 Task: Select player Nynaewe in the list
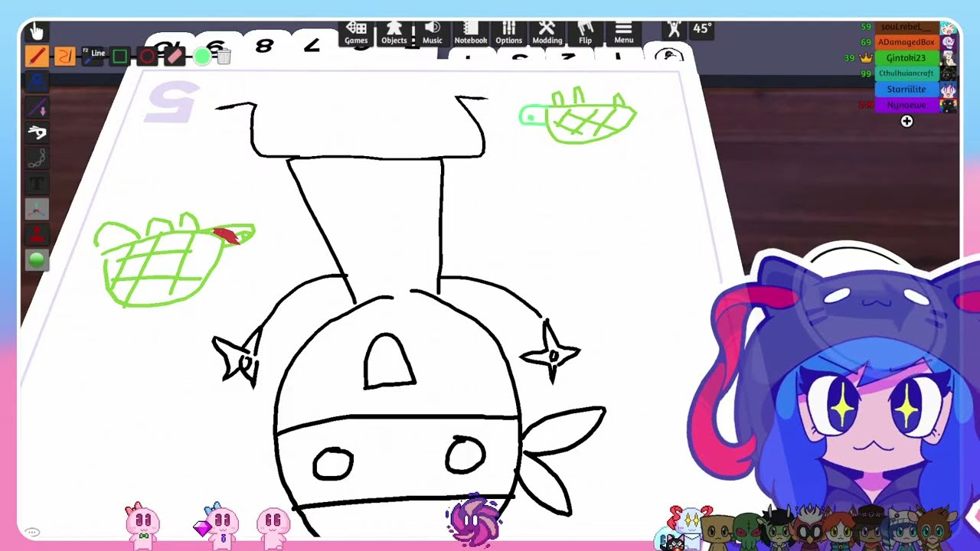[x=906, y=105]
